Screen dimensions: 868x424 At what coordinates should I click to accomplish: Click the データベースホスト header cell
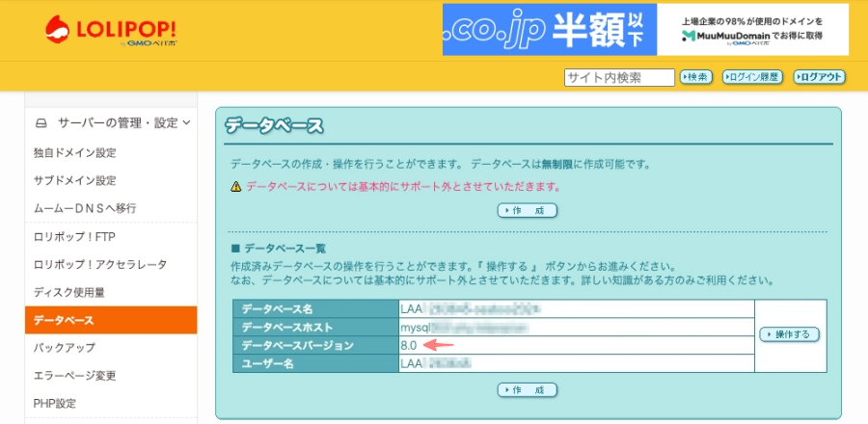[x=315, y=328]
